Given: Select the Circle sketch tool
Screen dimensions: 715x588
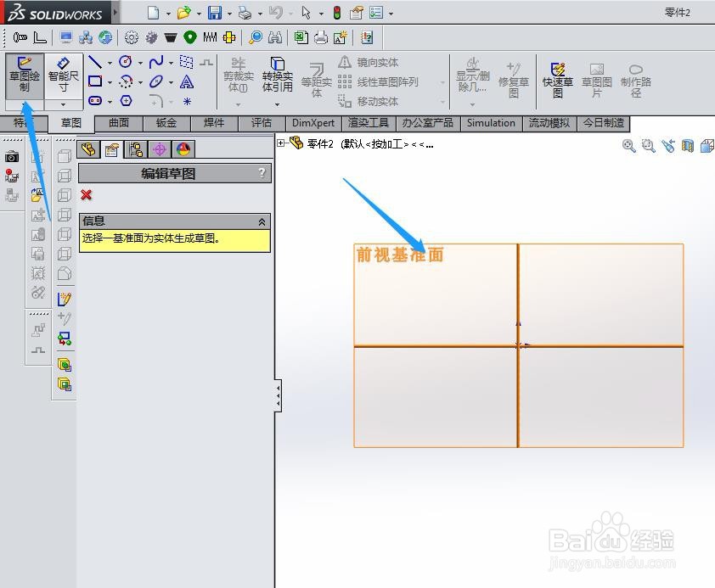Looking at the screenshot, I should click(126, 61).
